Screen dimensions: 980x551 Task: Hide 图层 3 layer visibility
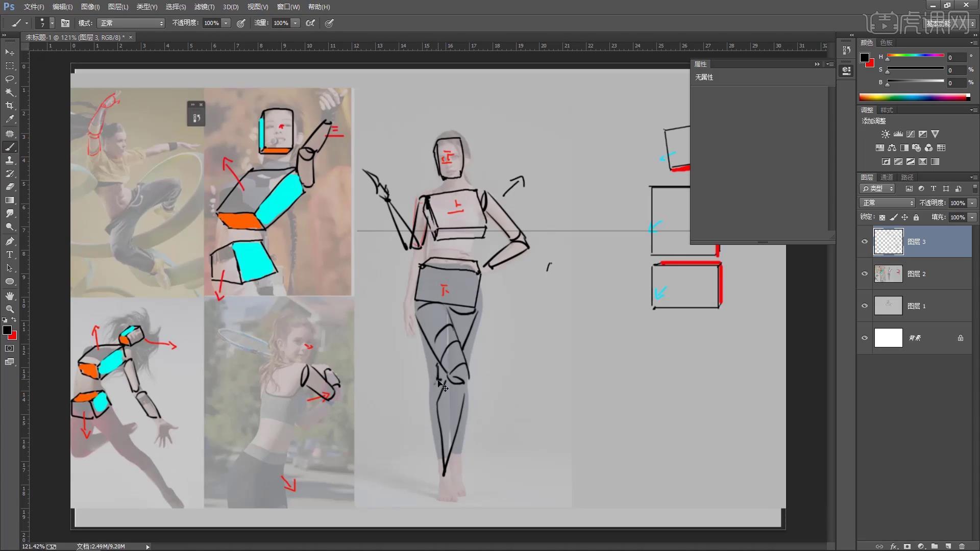(x=865, y=242)
